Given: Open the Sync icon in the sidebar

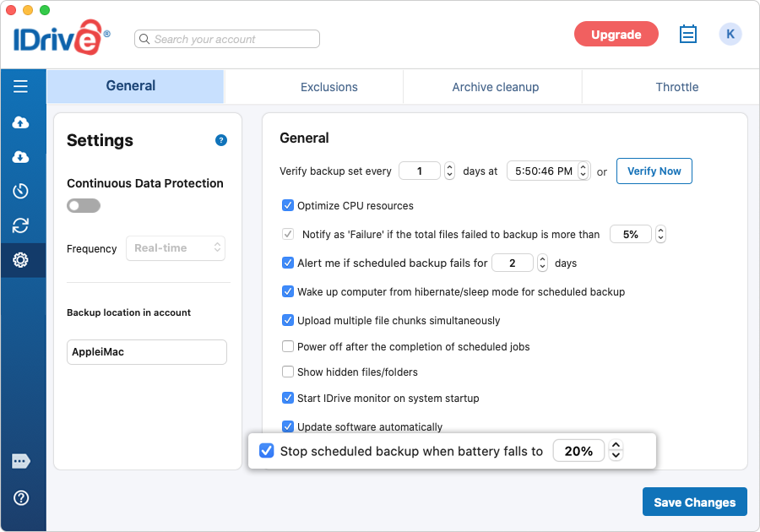Looking at the screenshot, I should 20,225.
